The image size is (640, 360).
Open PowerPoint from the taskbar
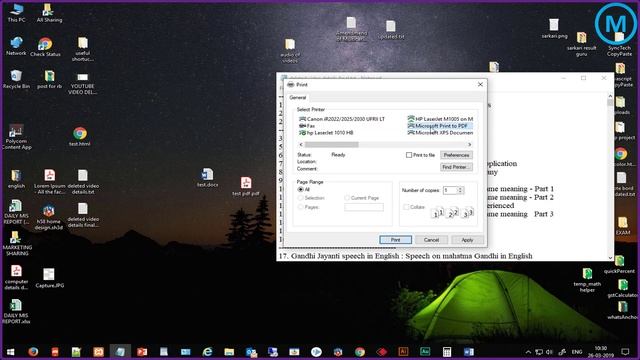point(142,352)
